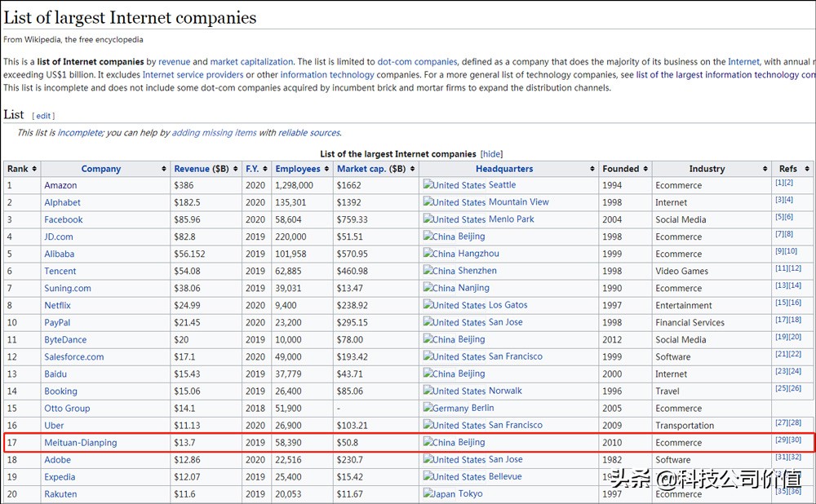Hide the largest Internet companies table

click(x=491, y=153)
